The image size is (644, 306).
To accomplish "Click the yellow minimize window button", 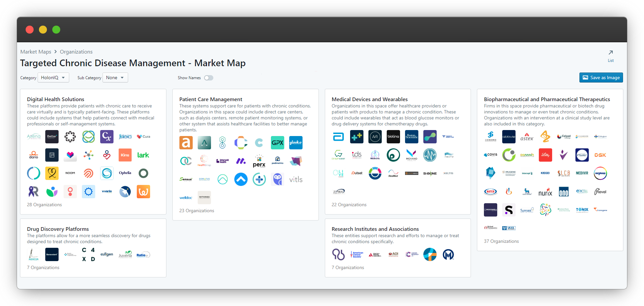I will click(x=43, y=30).
